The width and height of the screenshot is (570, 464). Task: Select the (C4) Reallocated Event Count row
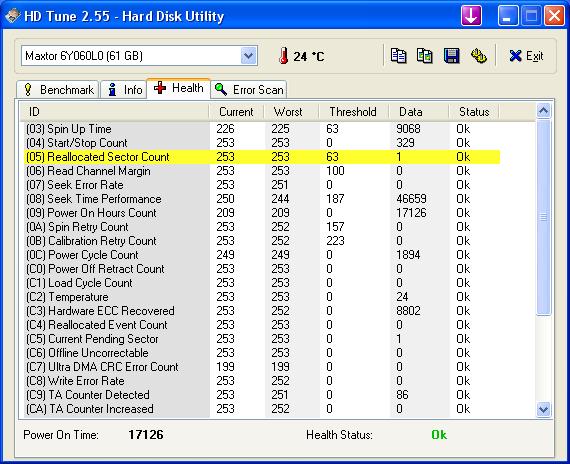(262, 325)
